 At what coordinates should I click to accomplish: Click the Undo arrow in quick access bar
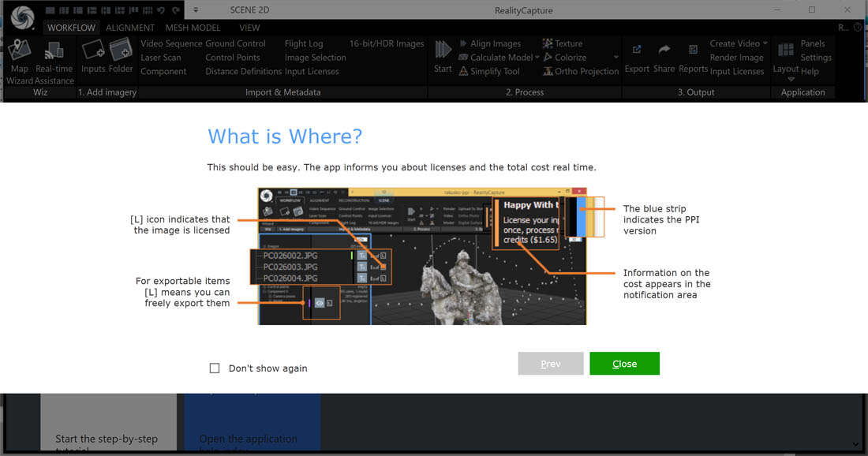(161, 10)
